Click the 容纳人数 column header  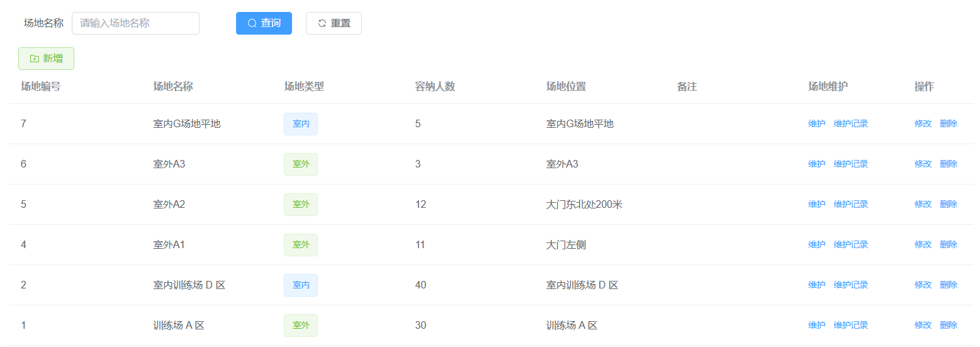pos(435,87)
